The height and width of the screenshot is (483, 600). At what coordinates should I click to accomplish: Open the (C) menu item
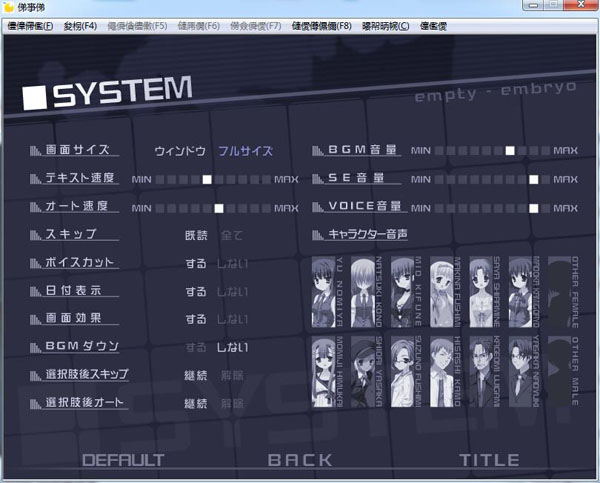386,26
